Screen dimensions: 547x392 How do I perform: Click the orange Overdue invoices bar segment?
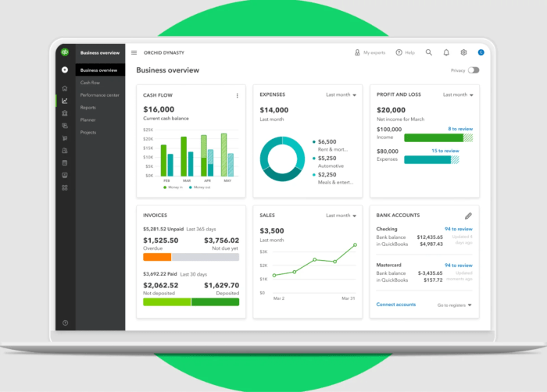click(157, 257)
